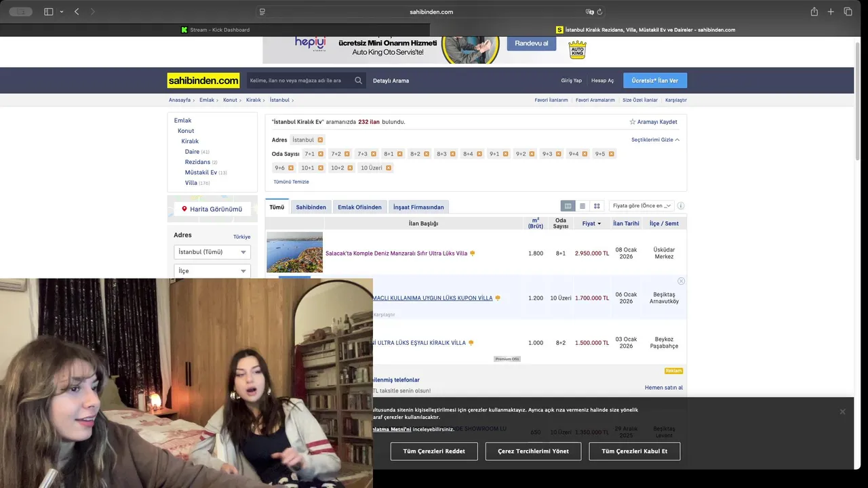This screenshot has height=488, width=868.
Task: Click Tümünü Temizle to clear filters
Action: tap(291, 182)
